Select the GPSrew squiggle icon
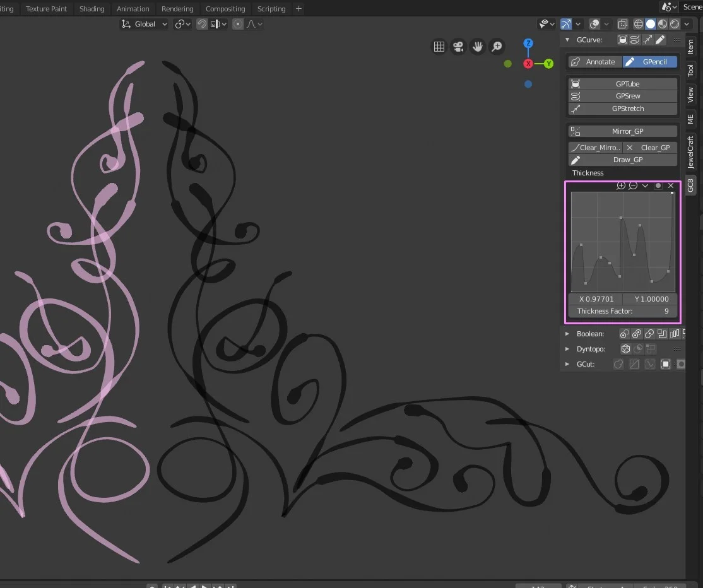The width and height of the screenshot is (703, 588). coord(576,96)
